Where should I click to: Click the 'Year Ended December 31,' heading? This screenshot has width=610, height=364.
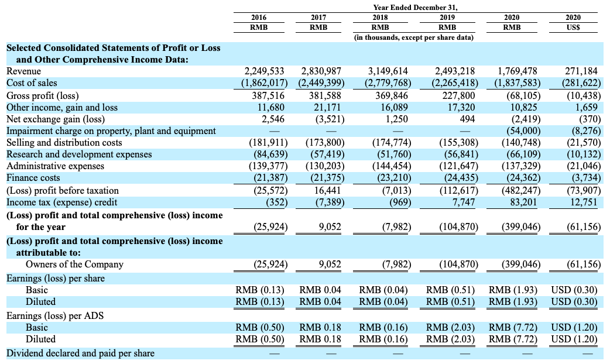[x=415, y=8]
